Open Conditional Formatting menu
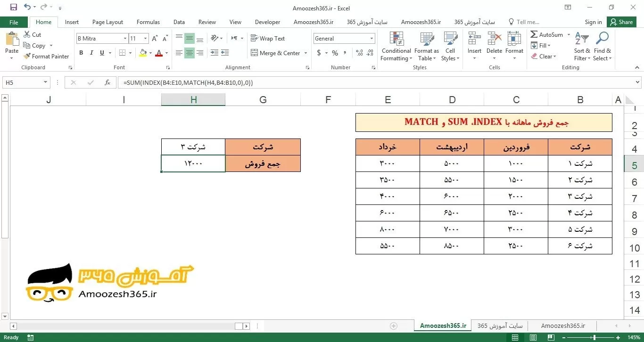 (396, 46)
